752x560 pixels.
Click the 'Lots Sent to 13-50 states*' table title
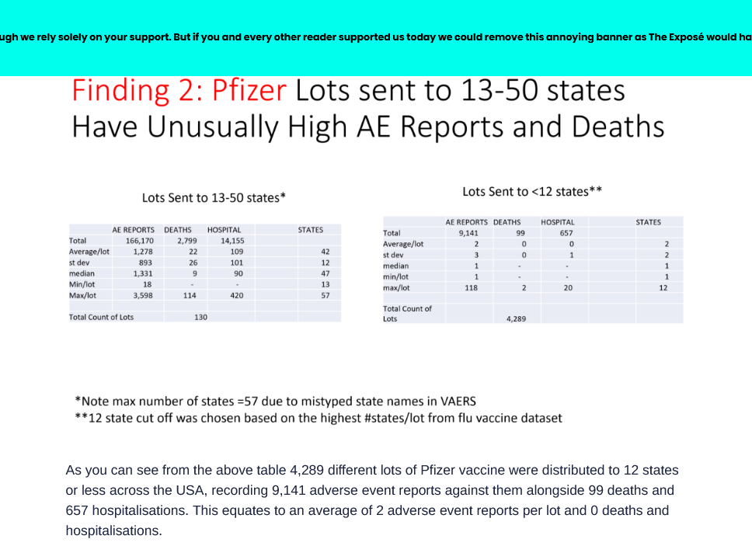pyautogui.click(x=214, y=197)
